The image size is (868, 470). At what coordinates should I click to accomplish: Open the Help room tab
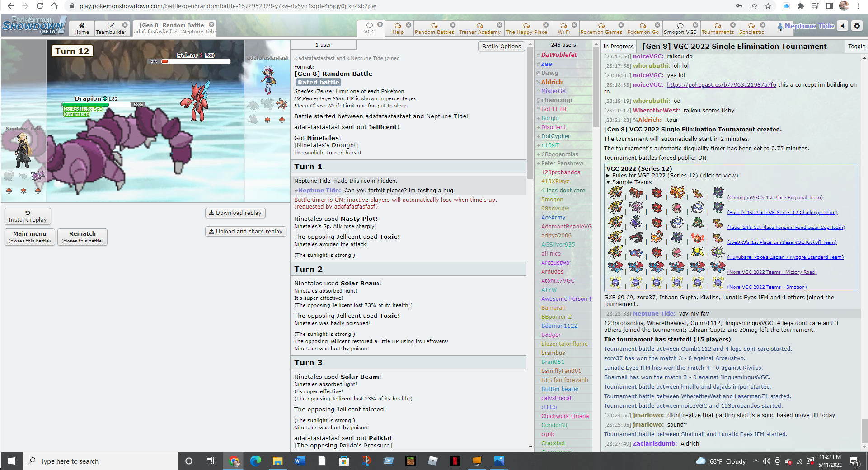[x=398, y=28]
